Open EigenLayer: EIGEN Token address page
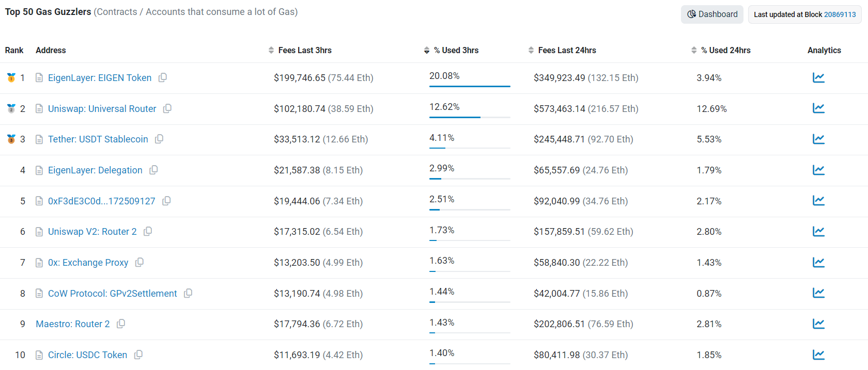This screenshot has height=370, width=868. (100, 78)
